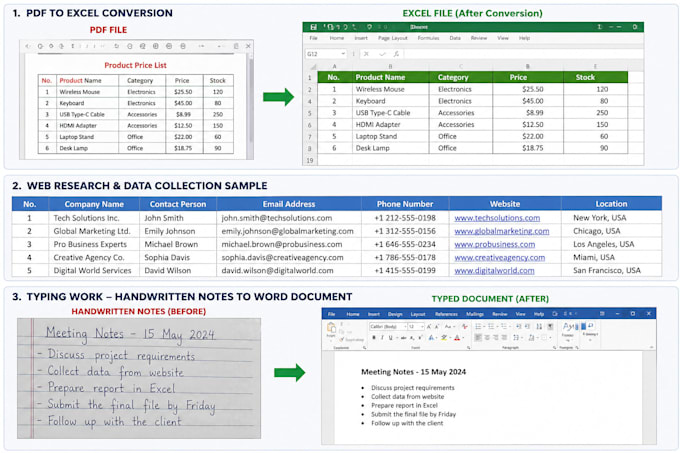Open the Change Case Aa dropdown in Word

tap(449, 326)
